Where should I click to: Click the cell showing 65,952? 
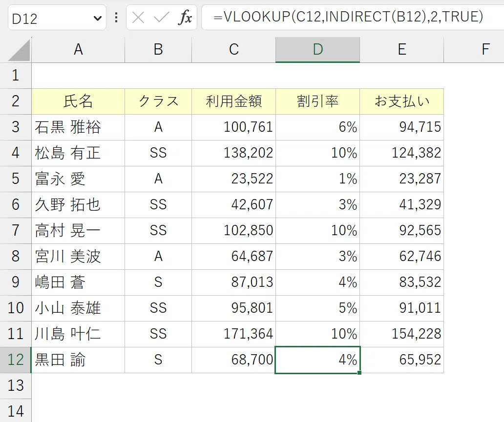point(402,360)
